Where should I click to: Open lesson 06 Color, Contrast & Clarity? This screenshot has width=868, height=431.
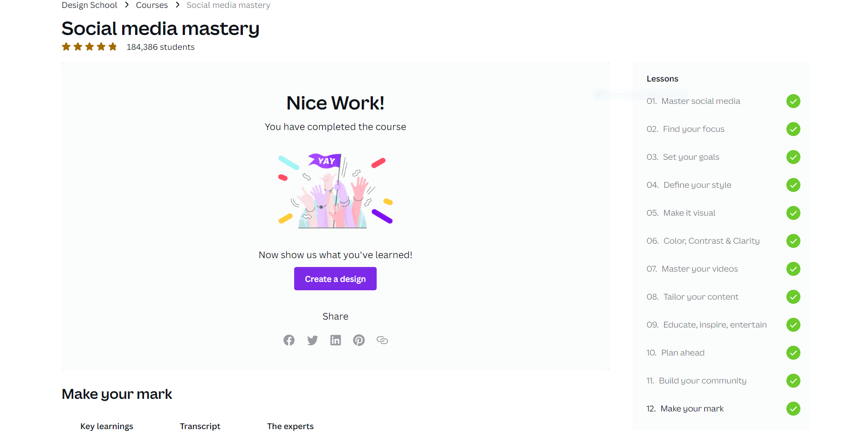pyautogui.click(x=703, y=241)
